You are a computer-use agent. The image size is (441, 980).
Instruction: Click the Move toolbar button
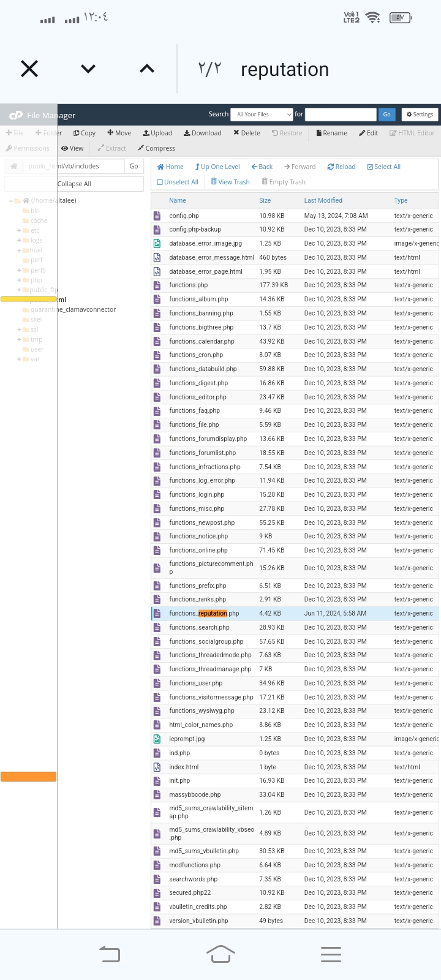(119, 133)
